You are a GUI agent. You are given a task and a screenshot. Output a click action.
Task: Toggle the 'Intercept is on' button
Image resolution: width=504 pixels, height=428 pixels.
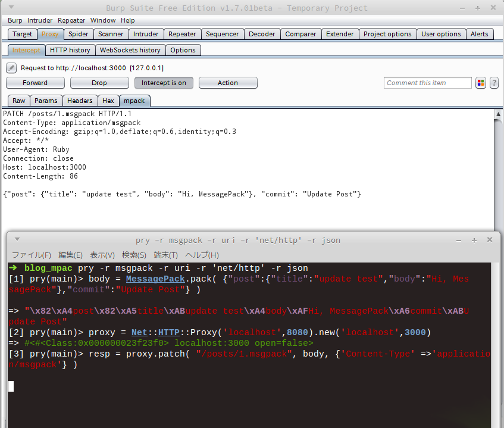tap(164, 83)
